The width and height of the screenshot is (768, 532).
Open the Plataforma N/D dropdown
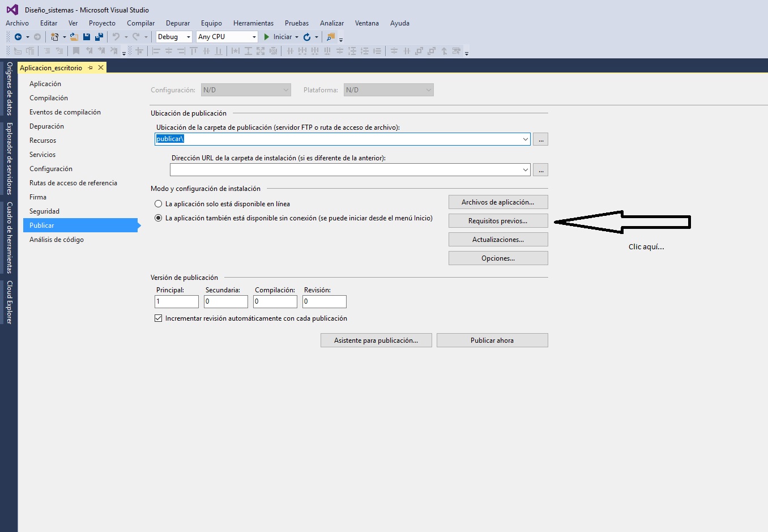click(389, 90)
